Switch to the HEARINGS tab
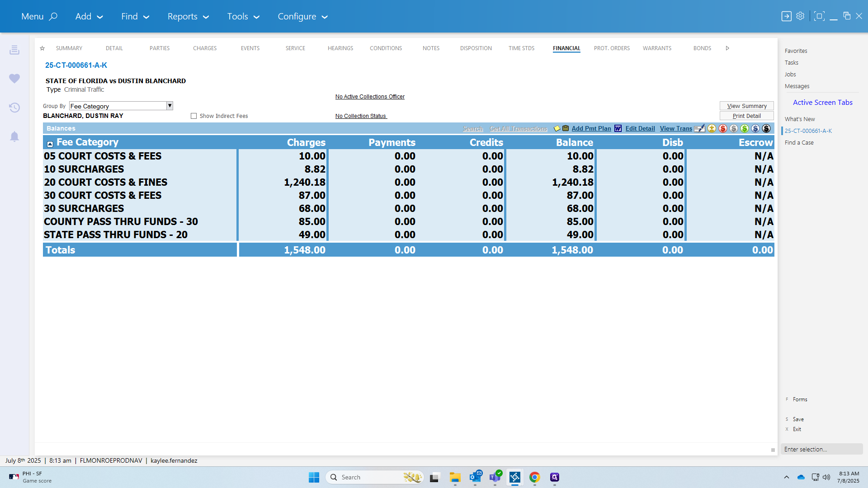The width and height of the screenshot is (868, 488). coord(340,48)
